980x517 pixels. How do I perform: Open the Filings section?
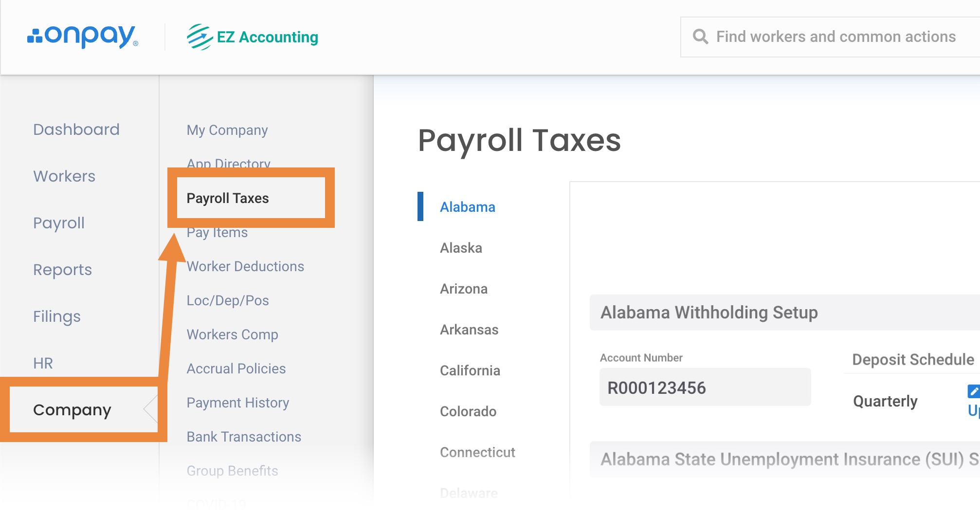coord(57,316)
